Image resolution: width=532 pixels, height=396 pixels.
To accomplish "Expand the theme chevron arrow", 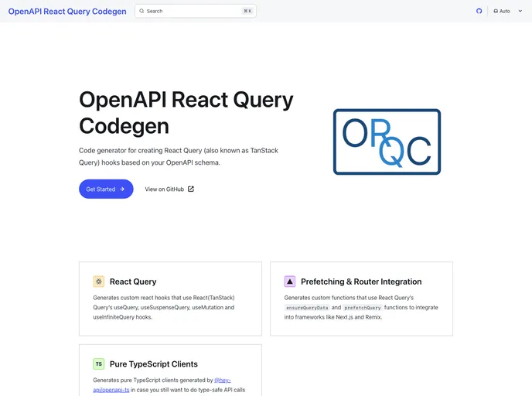I will coord(520,11).
